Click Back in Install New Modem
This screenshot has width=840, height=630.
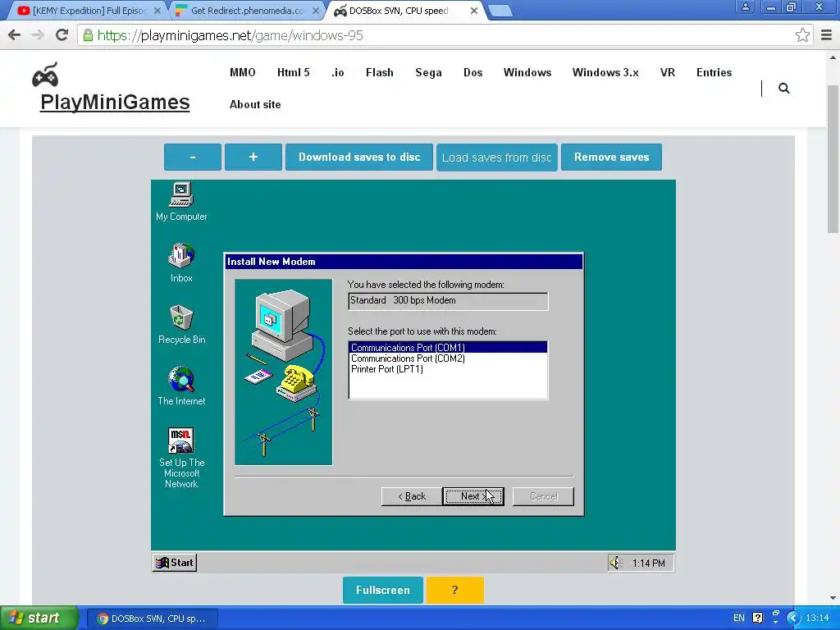412,496
